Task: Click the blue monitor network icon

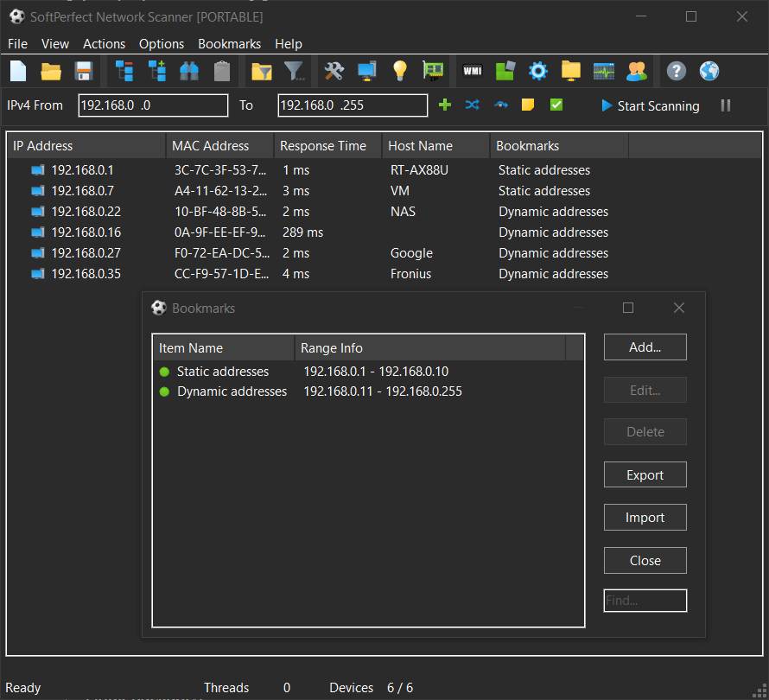Action: (x=367, y=71)
